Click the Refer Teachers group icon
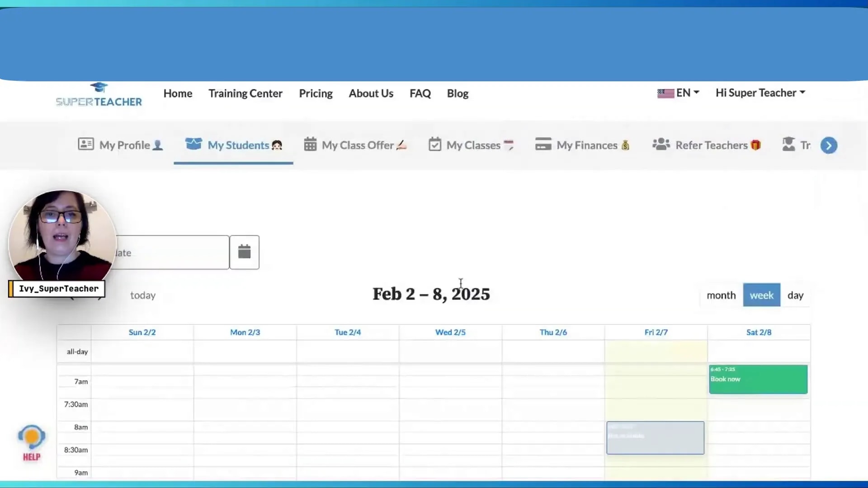Screen dimensions: 868x488 661,144
